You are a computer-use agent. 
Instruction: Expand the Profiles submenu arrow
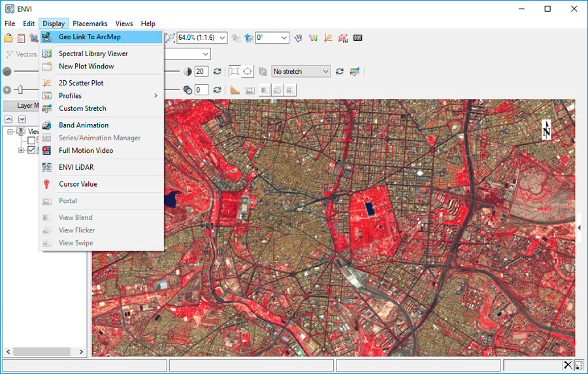pos(155,95)
